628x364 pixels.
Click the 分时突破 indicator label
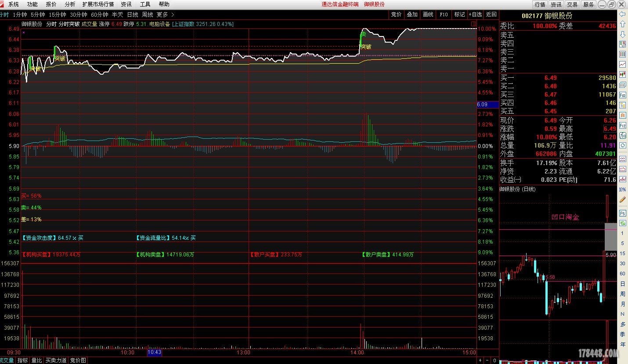point(69,24)
